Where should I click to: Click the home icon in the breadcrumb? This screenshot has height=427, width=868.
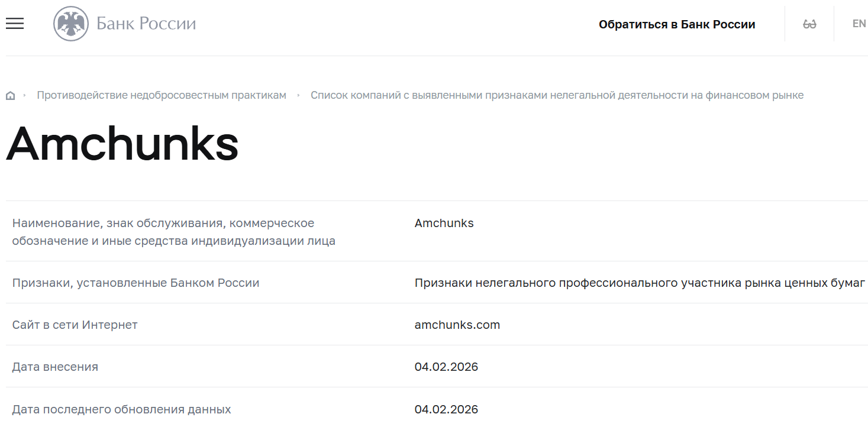coord(10,95)
